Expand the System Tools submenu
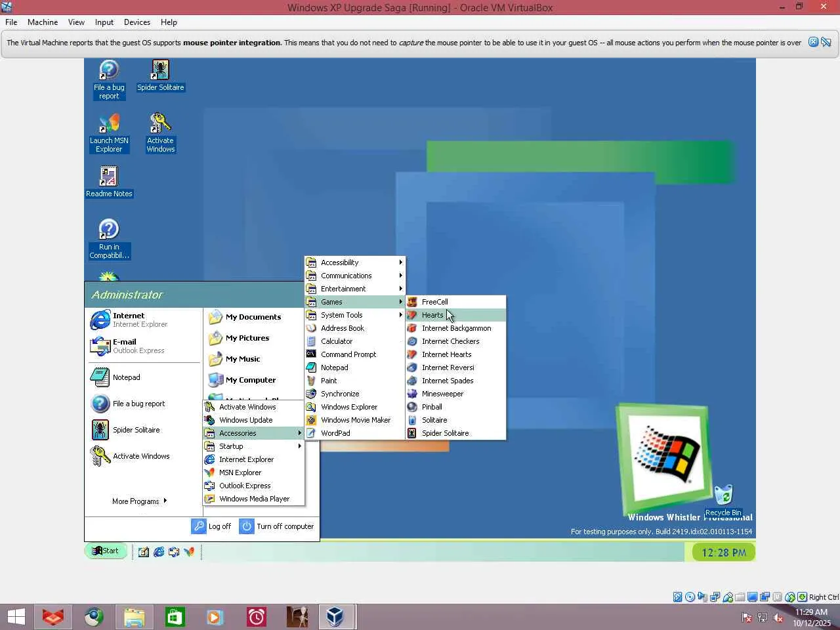This screenshot has width=840, height=630. coord(355,315)
